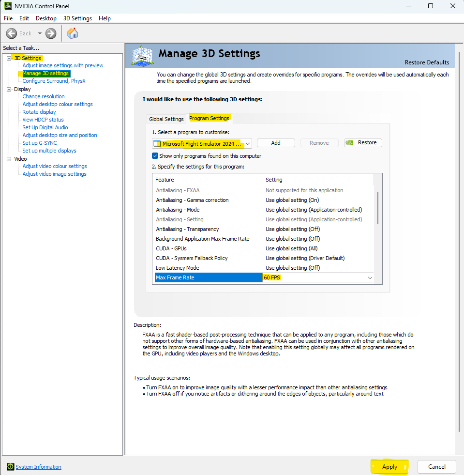
Task: Open the program selection dropdown
Action: (248, 143)
